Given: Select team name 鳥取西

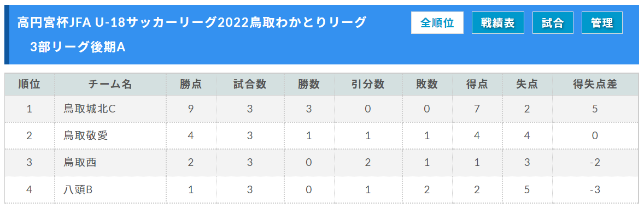Looking at the screenshot, I should [80, 163].
